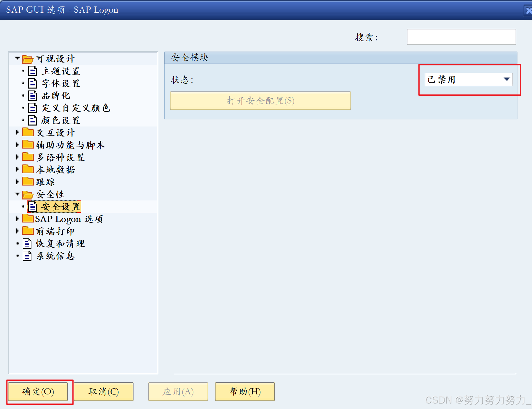Click the 安全性 folder label
This screenshot has width=532, height=409.
point(50,194)
